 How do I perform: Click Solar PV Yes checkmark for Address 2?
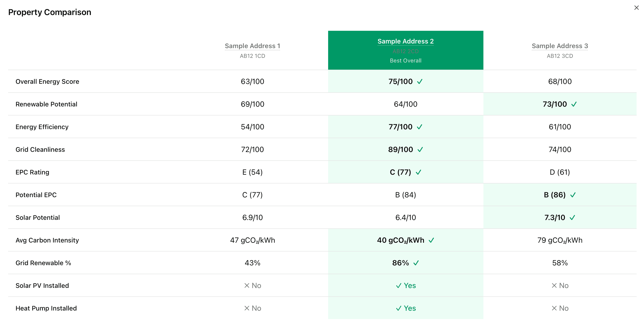coord(399,286)
